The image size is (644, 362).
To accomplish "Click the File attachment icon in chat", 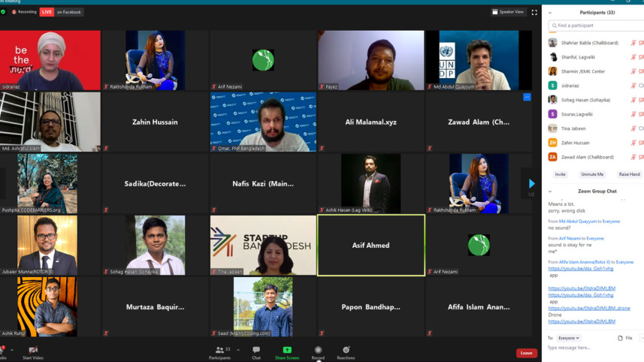I will [624, 338].
